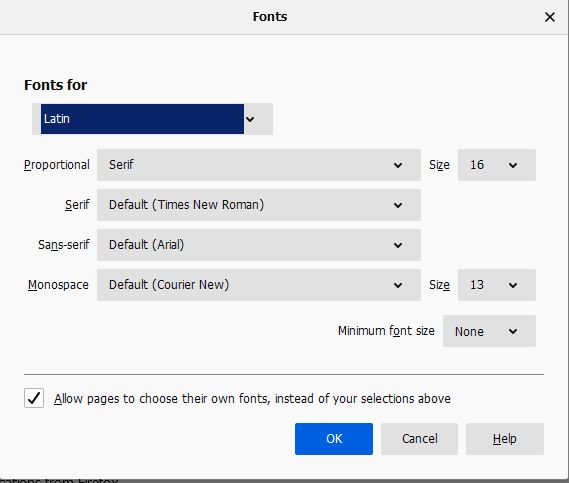
Task: Open the Sans-serif Default (Arial) dropdown
Action: pos(259,245)
